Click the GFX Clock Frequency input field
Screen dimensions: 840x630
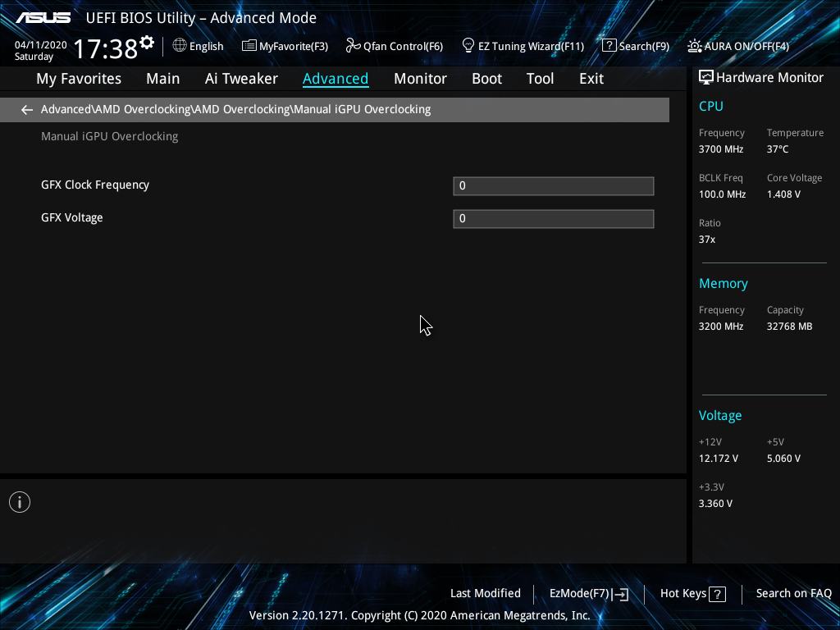[554, 186]
